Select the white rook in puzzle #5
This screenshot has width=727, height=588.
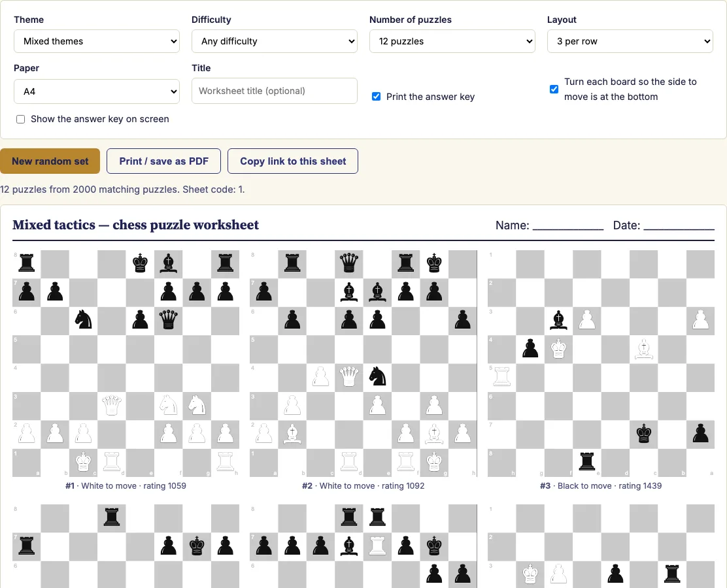point(377,546)
